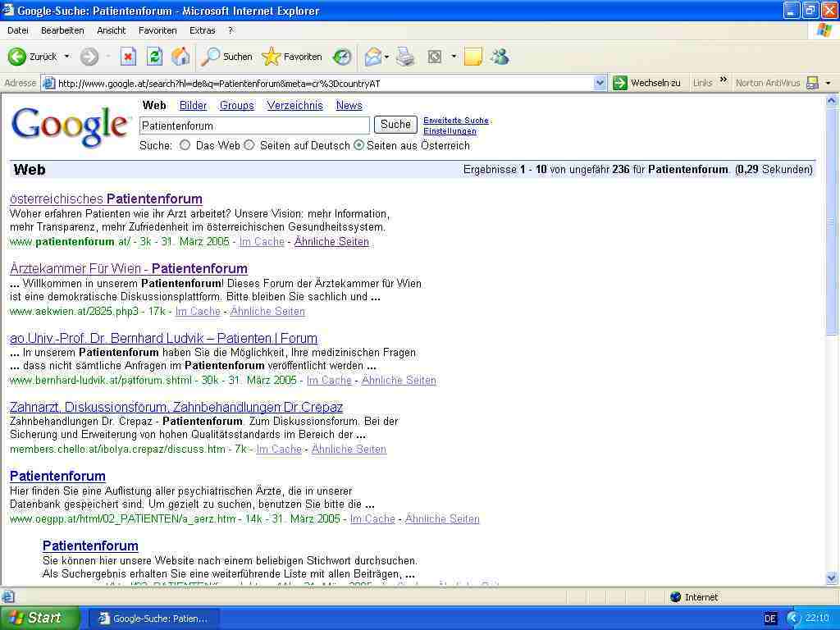The height and width of the screenshot is (630, 840).
Task: Click the DE language indicator
Action: pos(770,619)
